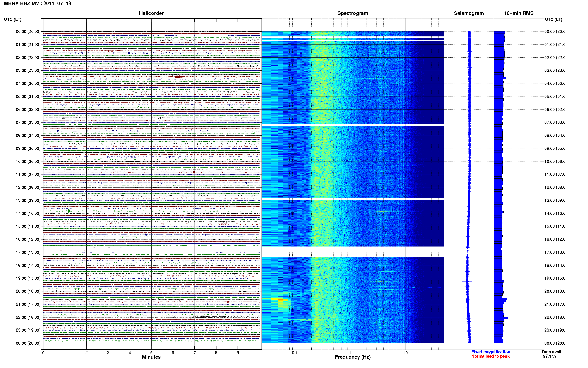
Task: Click the left-axis 13:00 (09:00) time label
Action: point(28,200)
